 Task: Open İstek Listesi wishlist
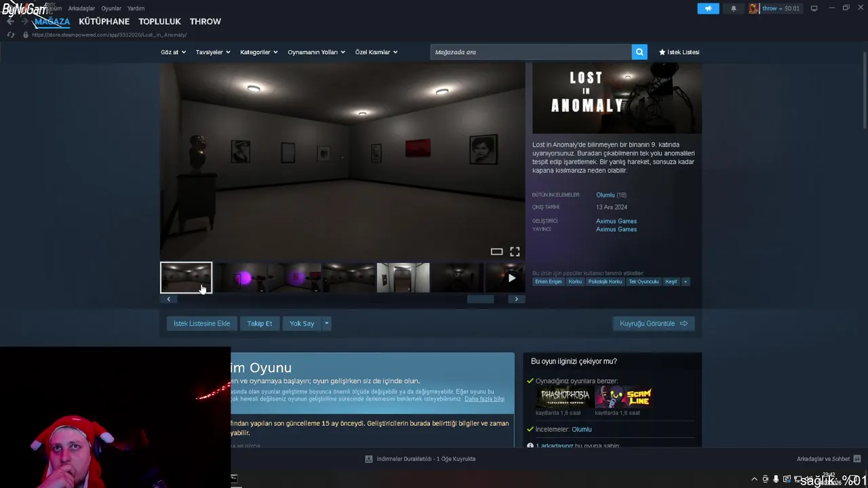click(x=679, y=52)
